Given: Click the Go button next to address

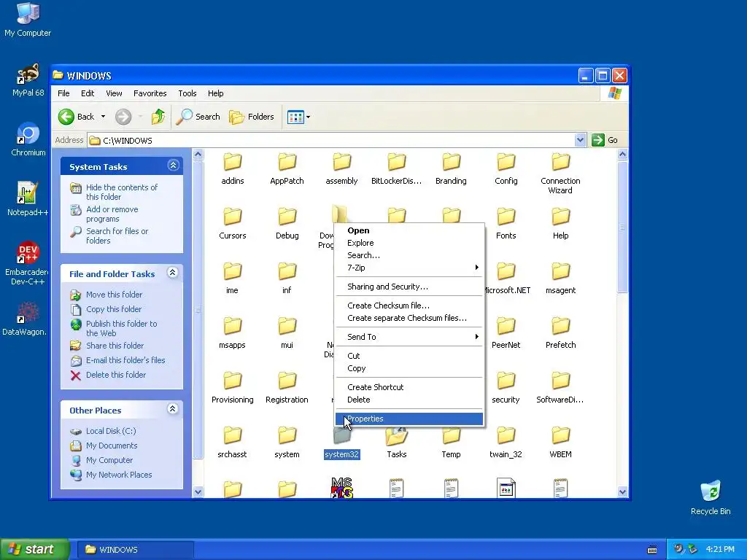Looking at the screenshot, I should [x=605, y=140].
